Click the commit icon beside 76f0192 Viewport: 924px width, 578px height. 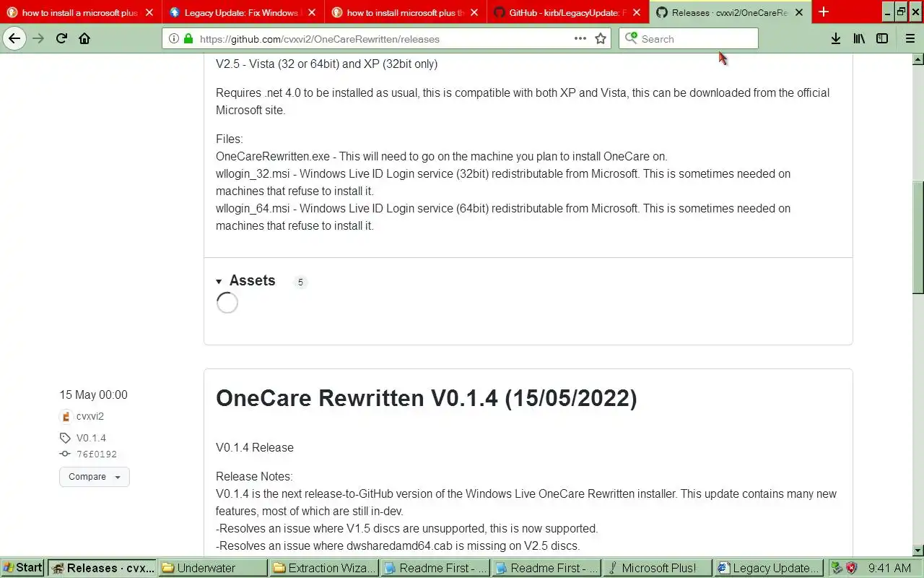[x=65, y=454]
